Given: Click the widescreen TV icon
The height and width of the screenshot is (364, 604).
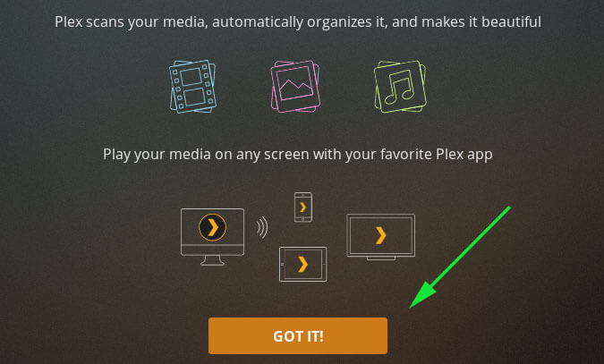Looking at the screenshot, I should tap(381, 237).
